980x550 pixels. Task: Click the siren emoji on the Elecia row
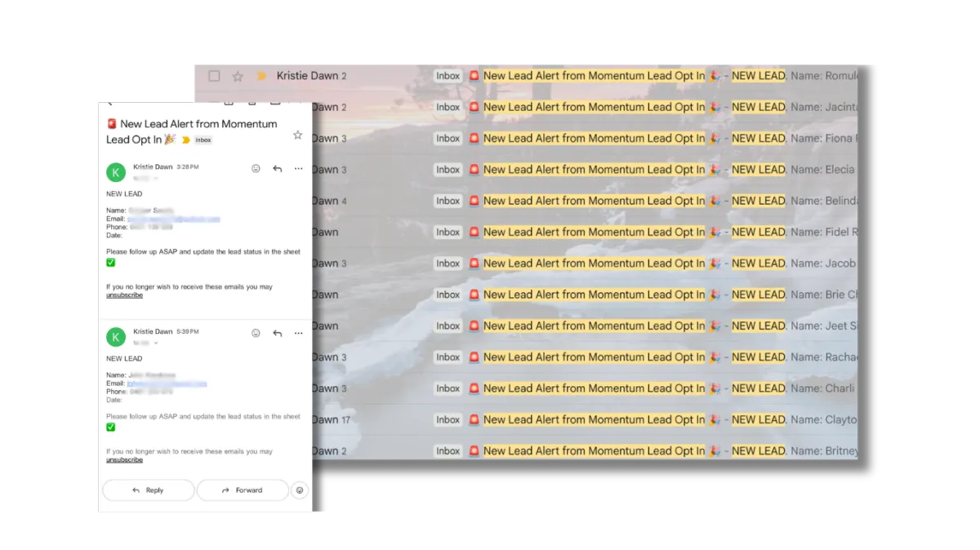coord(474,170)
